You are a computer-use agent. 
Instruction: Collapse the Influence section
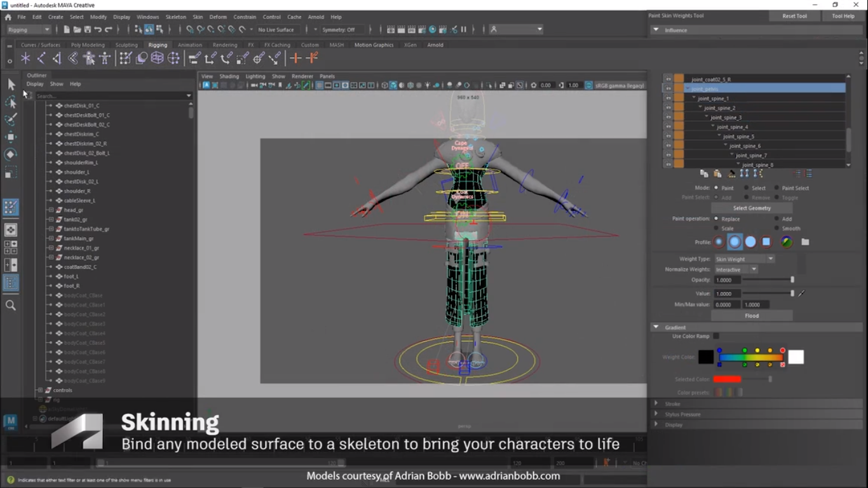[x=656, y=30]
